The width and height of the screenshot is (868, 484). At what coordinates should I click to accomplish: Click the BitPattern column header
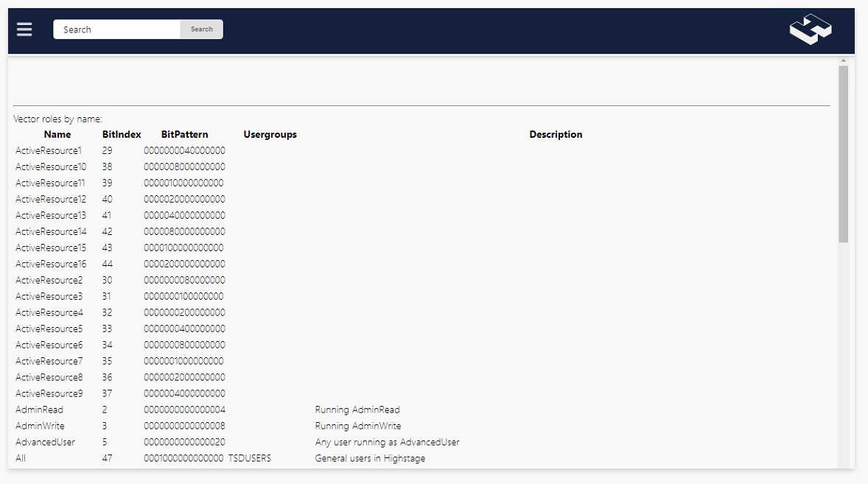coord(185,134)
